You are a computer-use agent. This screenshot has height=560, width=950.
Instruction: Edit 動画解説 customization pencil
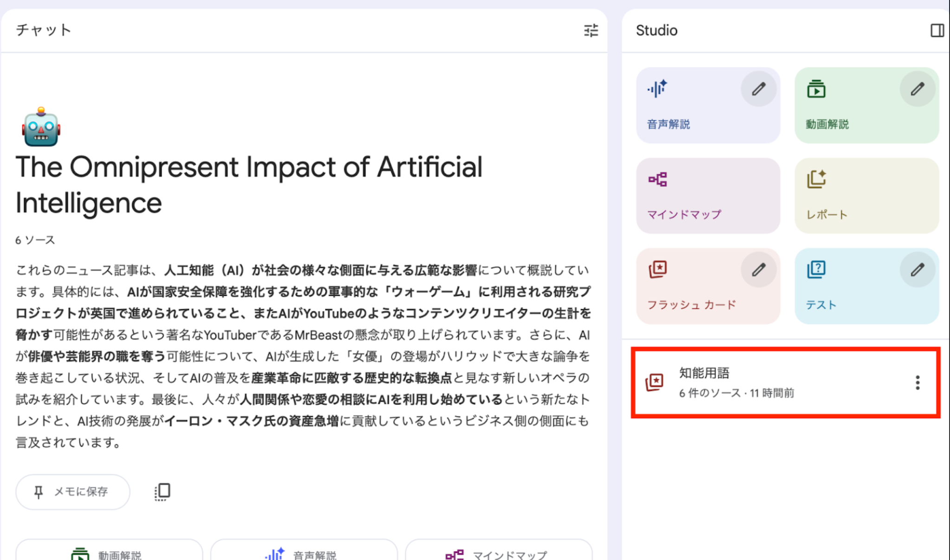point(917,89)
